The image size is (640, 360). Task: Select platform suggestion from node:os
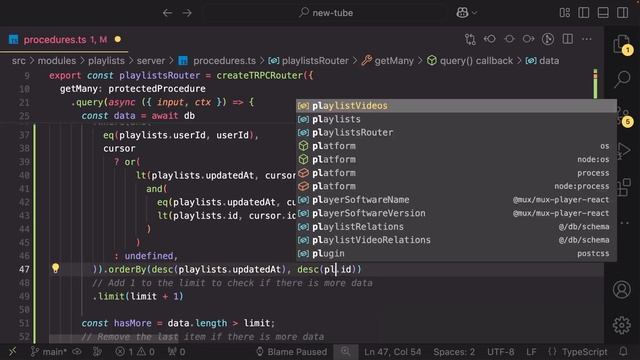pyautogui.click(x=456, y=160)
